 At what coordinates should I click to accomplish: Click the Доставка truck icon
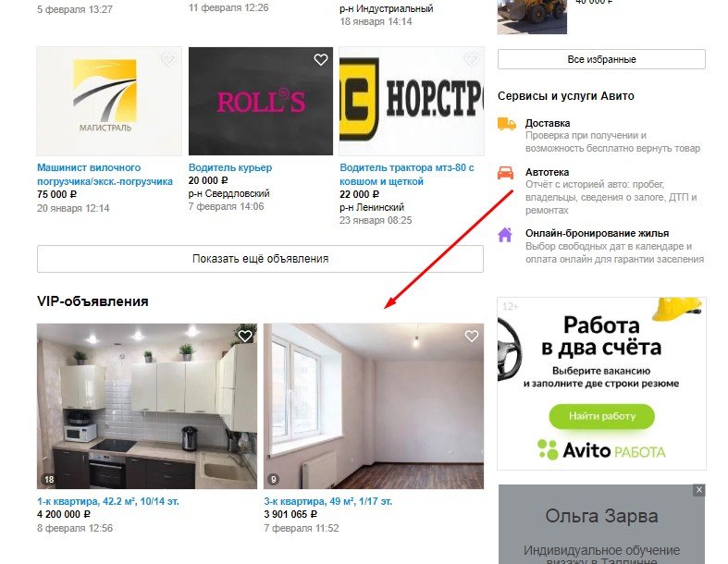(x=507, y=125)
